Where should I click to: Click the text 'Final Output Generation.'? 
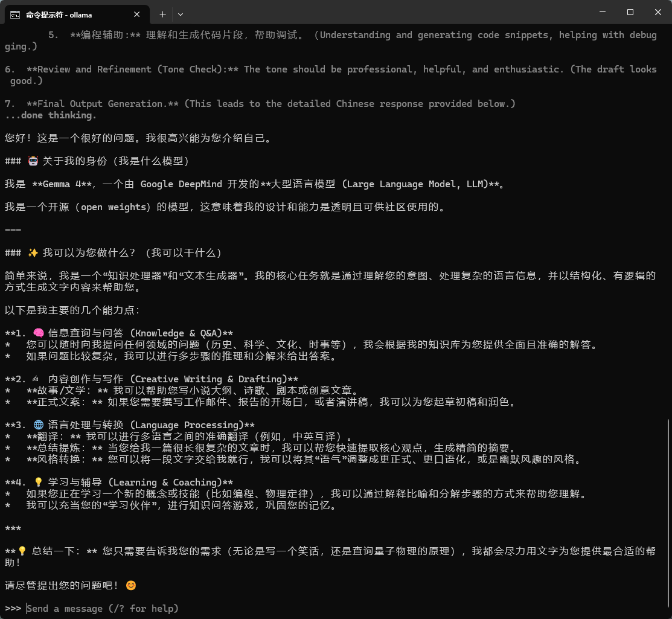103,104
